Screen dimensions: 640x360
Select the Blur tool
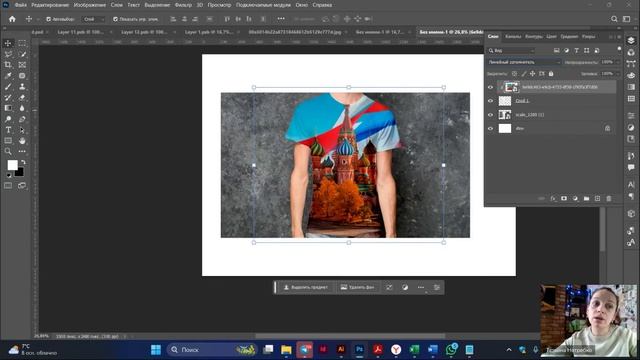(22, 108)
